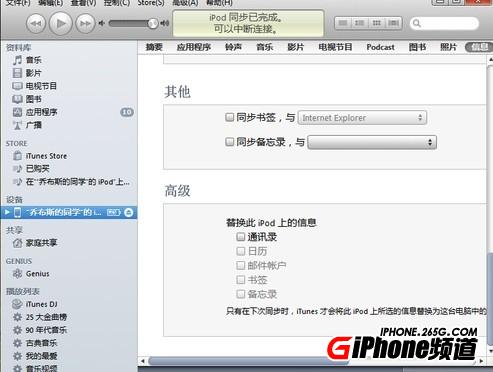The width and height of the screenshot is (493, 372).
Task: Switch to the 影片 tab
Action: click(x=296, y=47)
